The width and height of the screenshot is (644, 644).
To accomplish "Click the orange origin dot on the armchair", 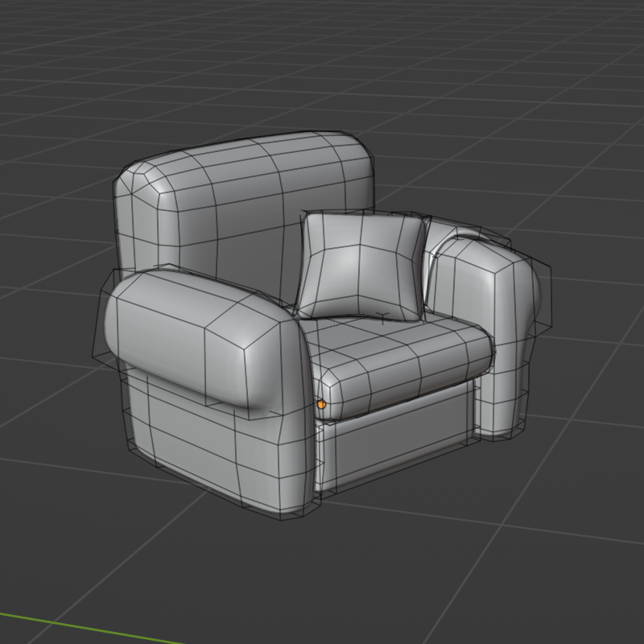I will [x=321, y=405].
